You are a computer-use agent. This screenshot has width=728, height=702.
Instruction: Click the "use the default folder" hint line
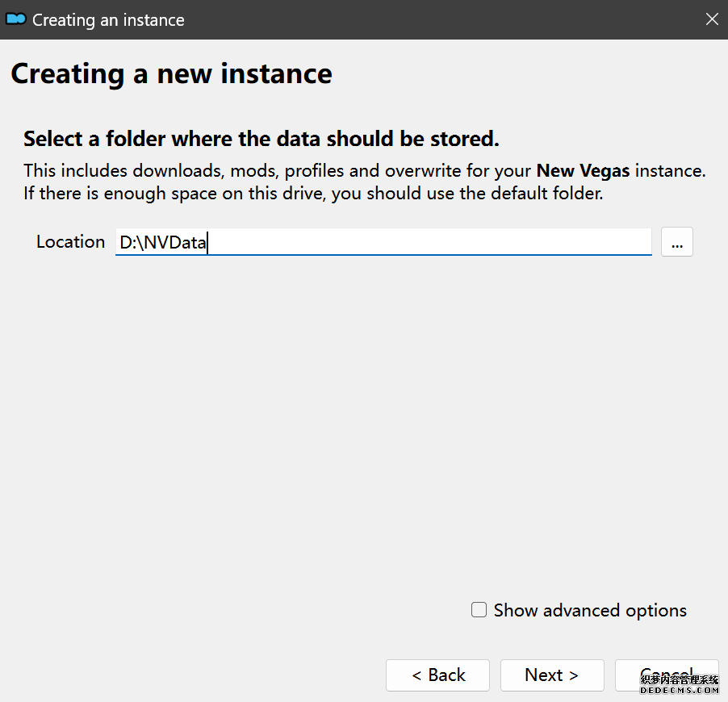pos(312,194)
